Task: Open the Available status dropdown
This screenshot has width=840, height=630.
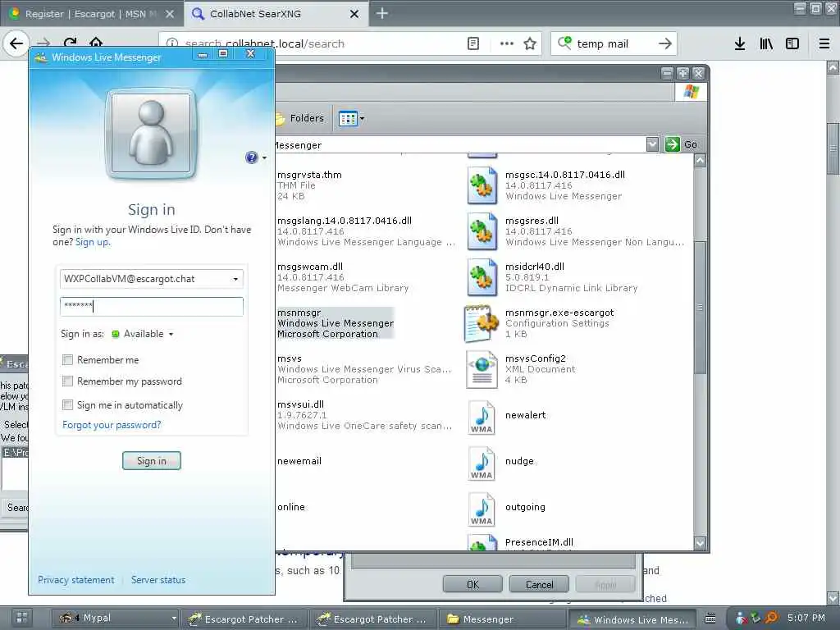Action: point(143,334)
